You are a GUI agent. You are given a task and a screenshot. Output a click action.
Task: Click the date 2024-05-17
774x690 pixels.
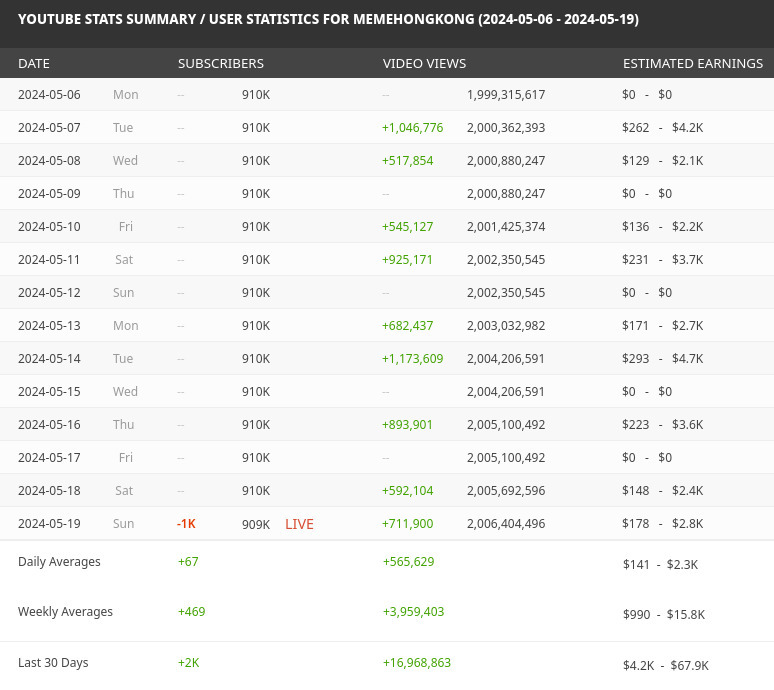pos(49,459)
